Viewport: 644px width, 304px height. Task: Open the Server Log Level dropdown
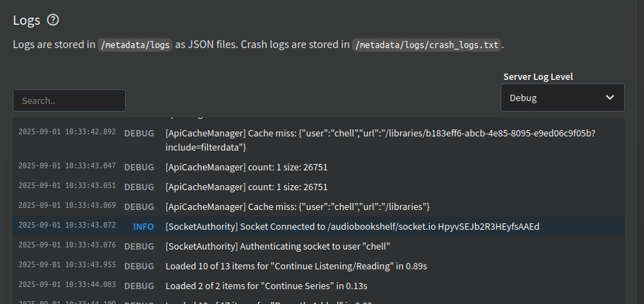tap(562, 98)
